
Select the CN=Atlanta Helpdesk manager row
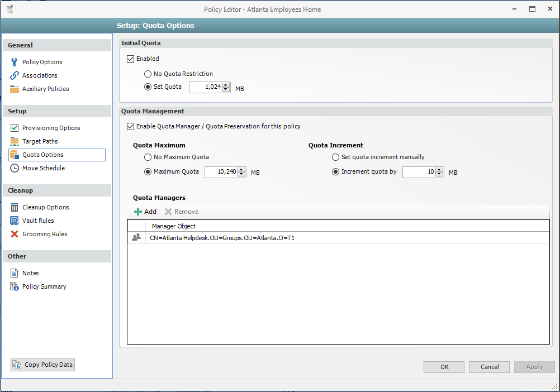click(x=338, y=238)
